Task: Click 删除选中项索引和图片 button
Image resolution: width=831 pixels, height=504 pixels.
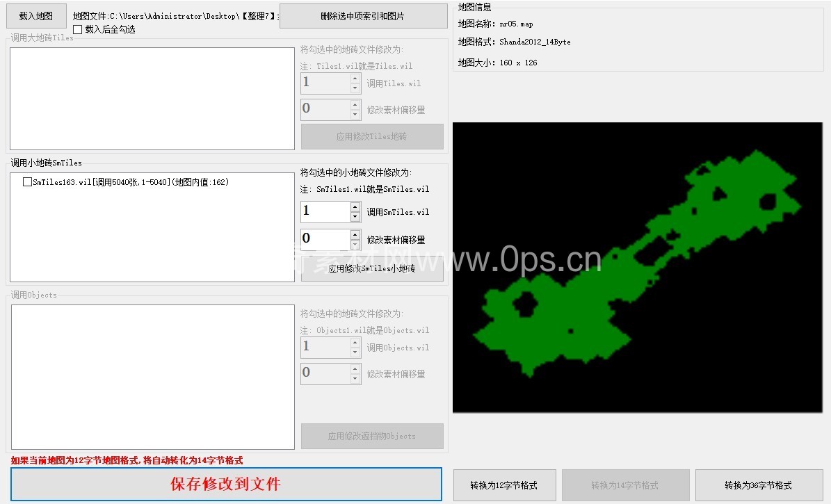Action: [363, 16]
